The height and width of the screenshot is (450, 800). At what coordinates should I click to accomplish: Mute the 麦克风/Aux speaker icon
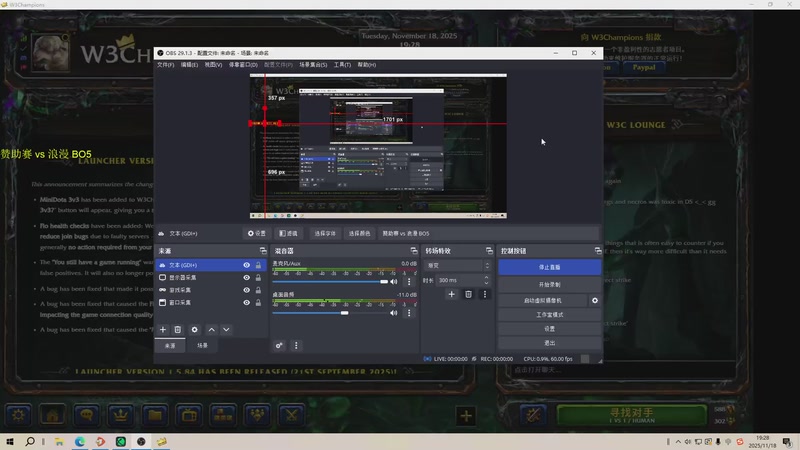pyautogui.click(x=394, y=282)
